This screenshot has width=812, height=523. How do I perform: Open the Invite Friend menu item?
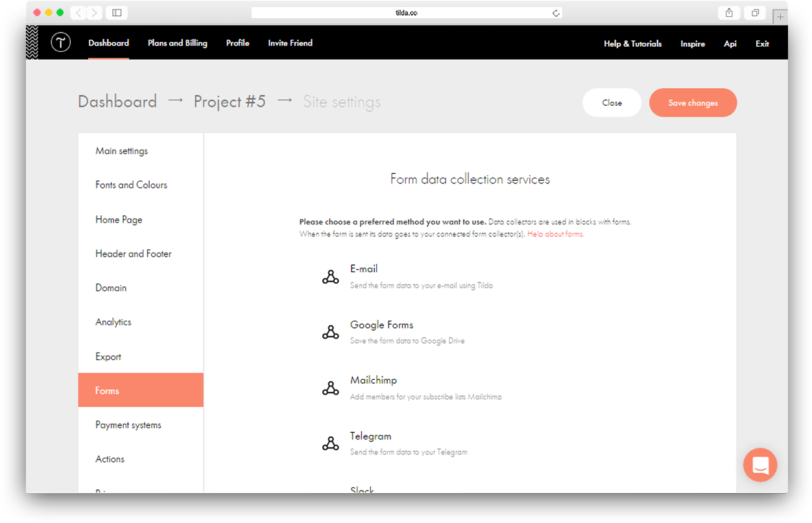tap(290, 43)
